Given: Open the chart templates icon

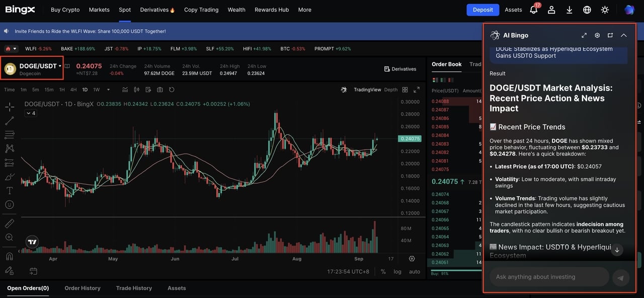Looking at the screenshot, I should click(x=148, y=90).
